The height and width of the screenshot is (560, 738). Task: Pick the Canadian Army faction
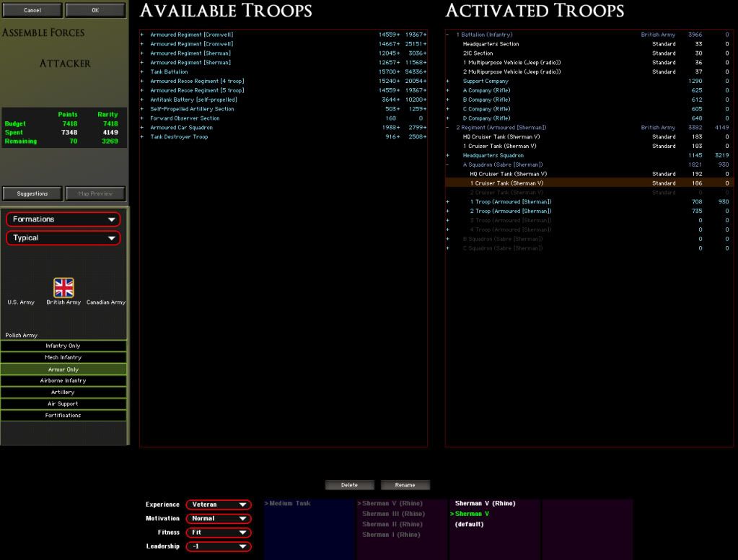click(105, 302)
